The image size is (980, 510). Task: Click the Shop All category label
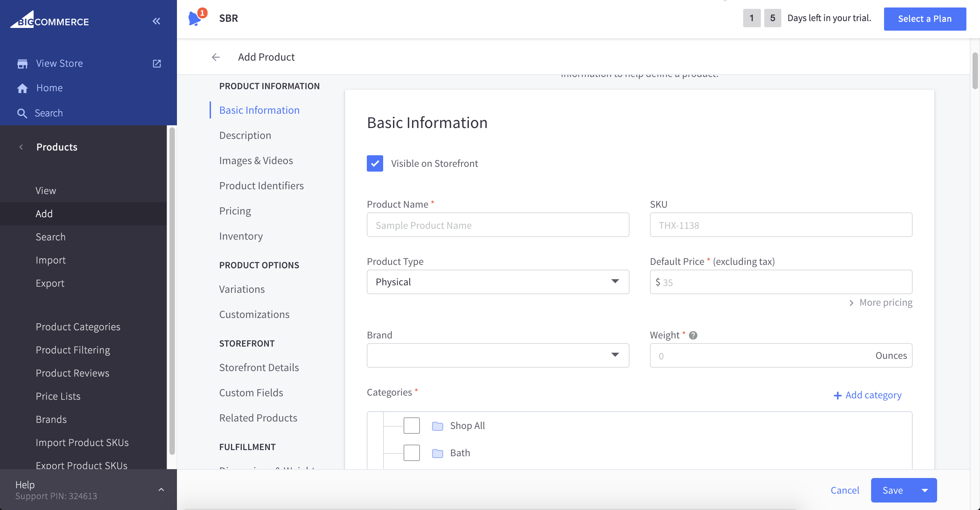(x=467, y=426)
